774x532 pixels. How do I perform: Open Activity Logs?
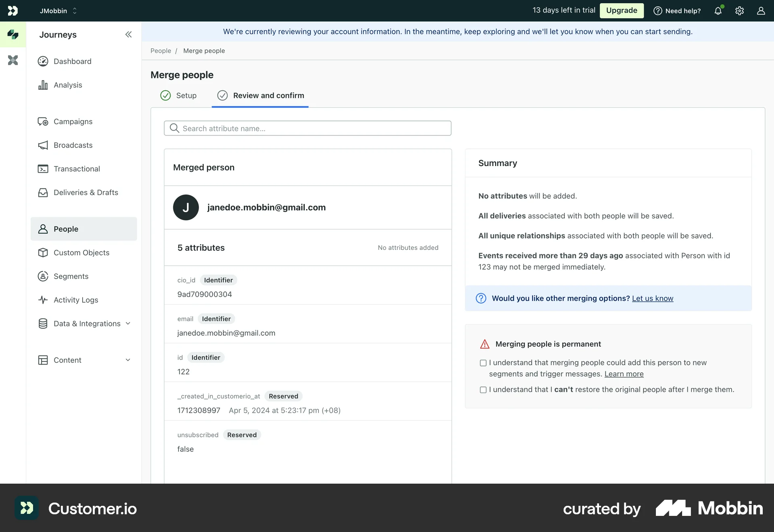tap(76, 300)
